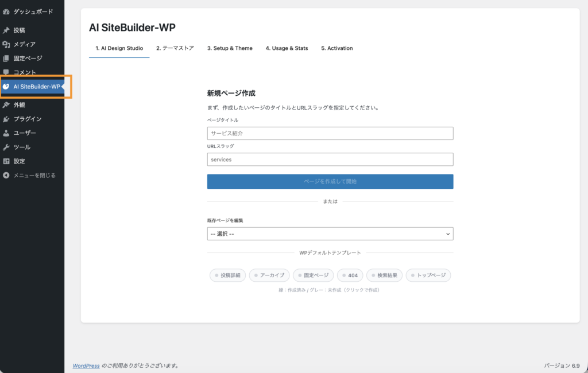
Task: Follow the WordPress link in footer
Action: [x=86, y=366]
